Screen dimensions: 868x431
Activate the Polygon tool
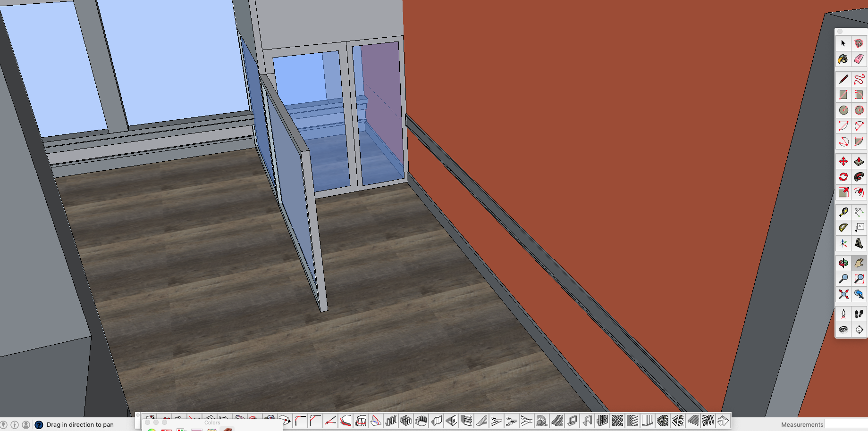(859, 110)
